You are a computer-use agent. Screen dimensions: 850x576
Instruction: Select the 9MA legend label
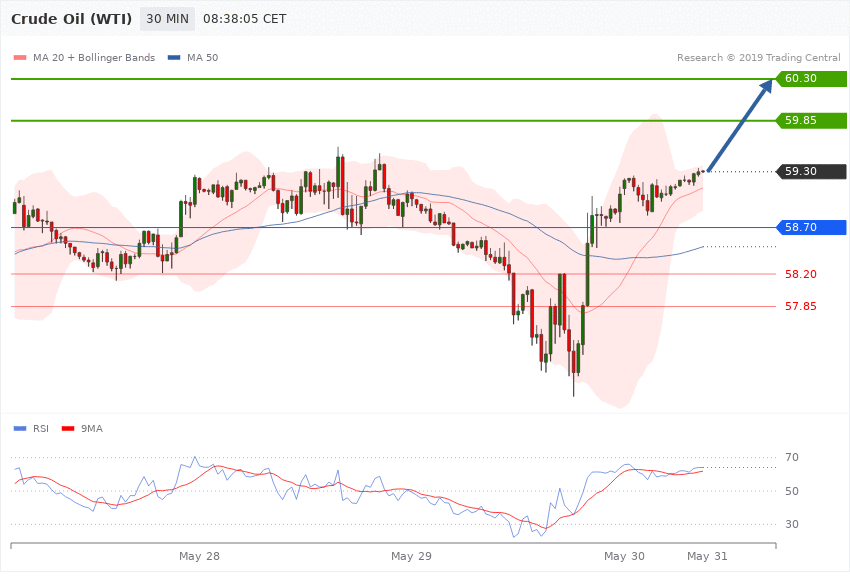pos(92,429)
